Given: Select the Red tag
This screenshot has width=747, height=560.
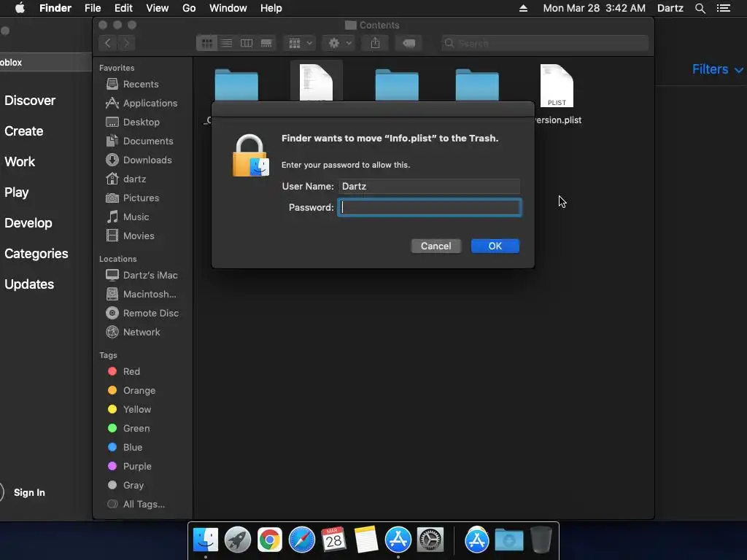Looking at the screenshot, I should [x=124, y=371].
